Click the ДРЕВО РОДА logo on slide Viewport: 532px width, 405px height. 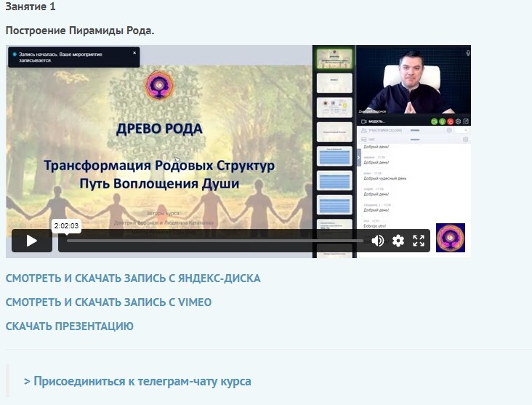pos(159,85)
